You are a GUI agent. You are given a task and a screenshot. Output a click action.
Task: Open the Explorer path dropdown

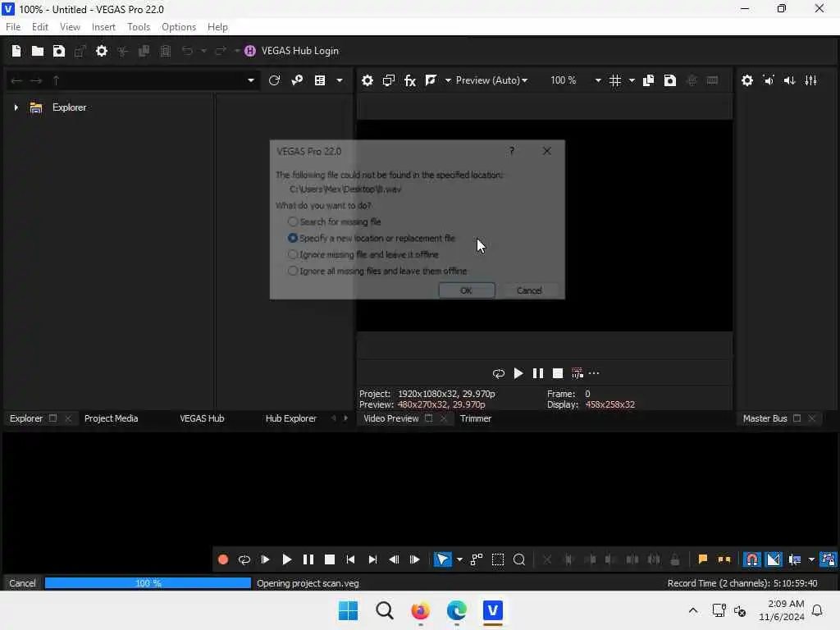click(x=251, y=80)
